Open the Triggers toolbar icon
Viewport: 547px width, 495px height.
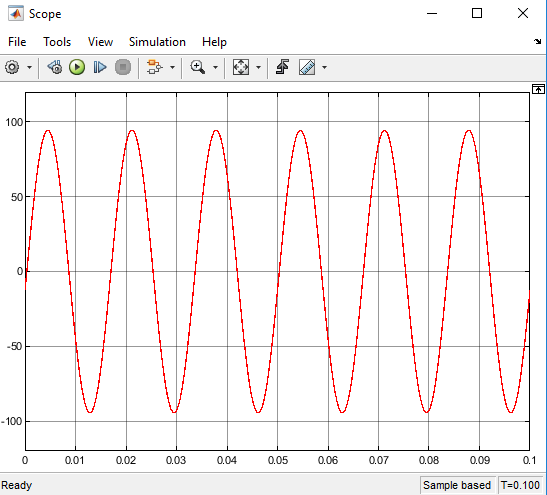(x=282, y=67)
